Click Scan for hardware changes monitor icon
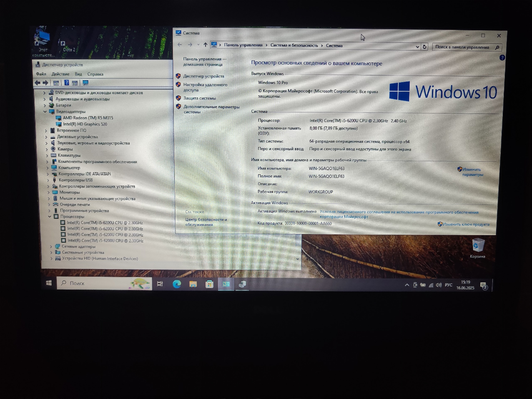The width and height of the screenshot is (532, 399). click(85, 83)
